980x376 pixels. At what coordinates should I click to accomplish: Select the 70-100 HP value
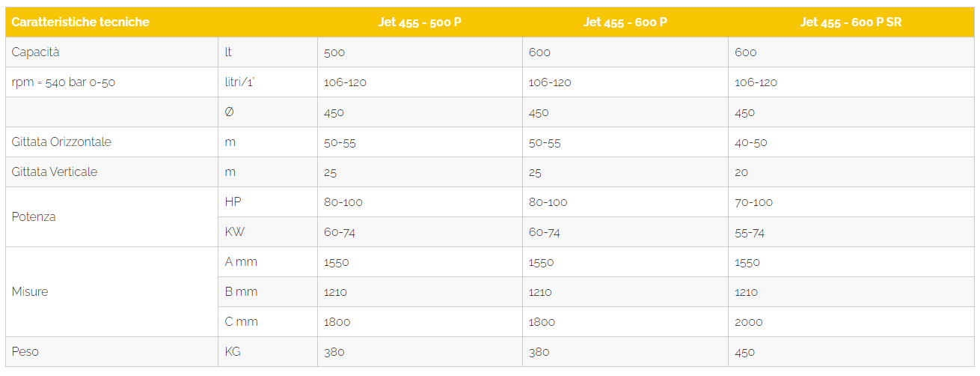[x=754, y=202]
